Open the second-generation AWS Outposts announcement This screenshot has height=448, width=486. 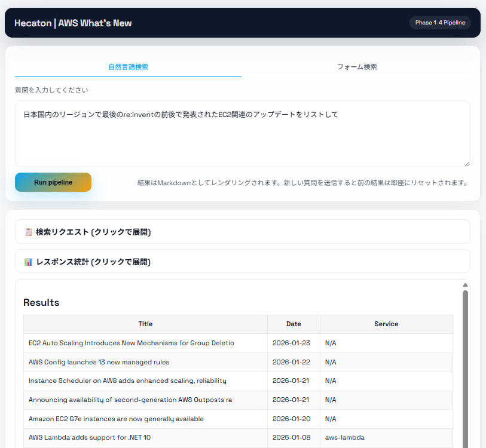point(130,400)
